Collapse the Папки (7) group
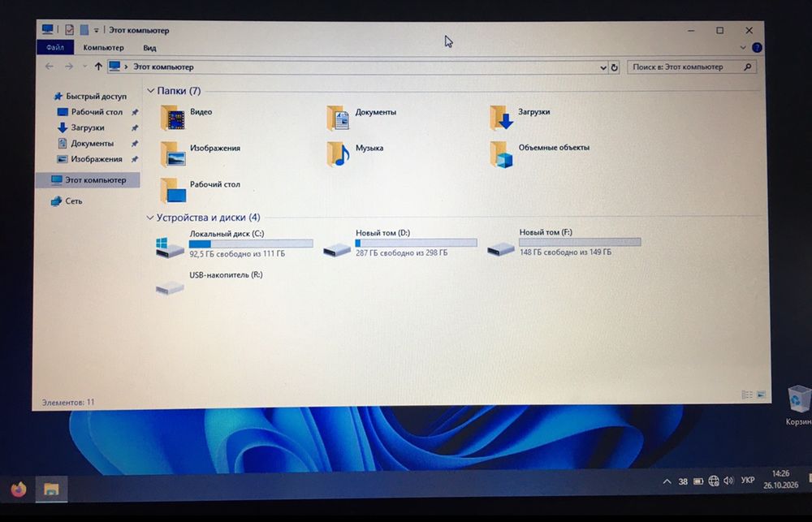812x522 pixels. [x=151, y=91]
